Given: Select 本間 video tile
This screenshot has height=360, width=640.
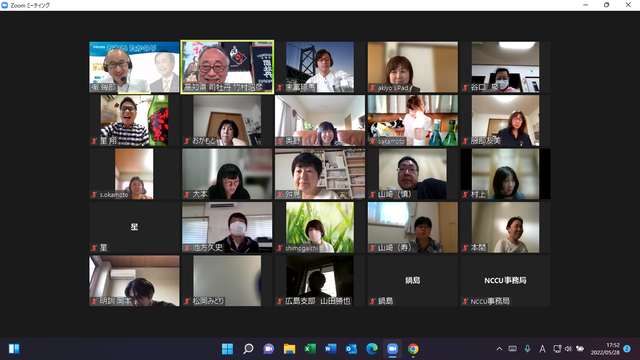Looking at the screenshot, I should click(505, 227).
